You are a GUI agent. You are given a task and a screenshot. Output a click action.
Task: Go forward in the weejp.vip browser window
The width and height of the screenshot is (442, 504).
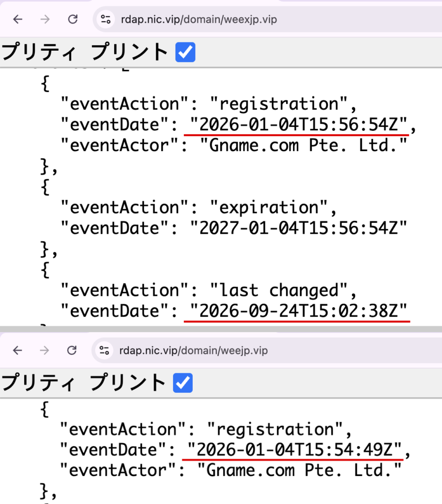click(x=45, y=350)
